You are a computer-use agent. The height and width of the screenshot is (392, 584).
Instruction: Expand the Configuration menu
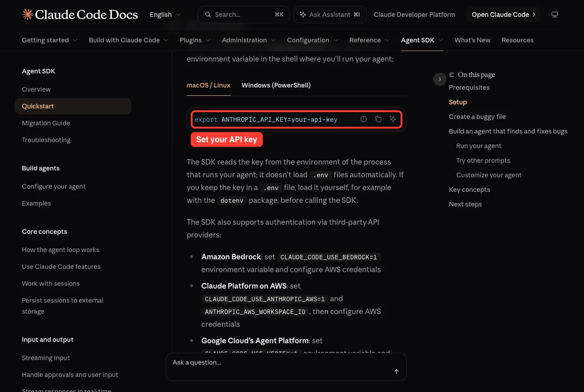point(313,40)
